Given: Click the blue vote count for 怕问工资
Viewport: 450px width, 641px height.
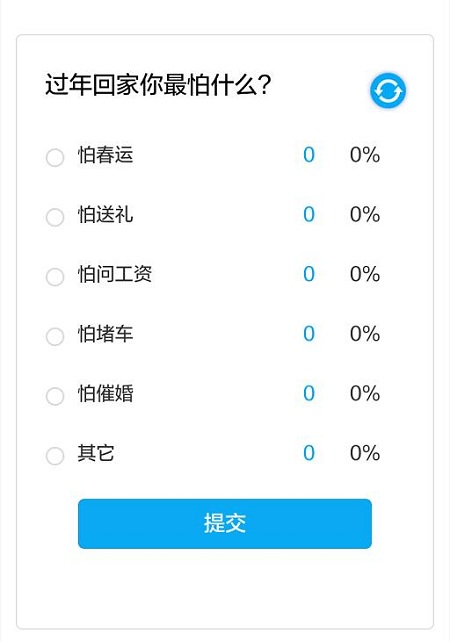Looking at the screenshot, I should pos(309,274).
